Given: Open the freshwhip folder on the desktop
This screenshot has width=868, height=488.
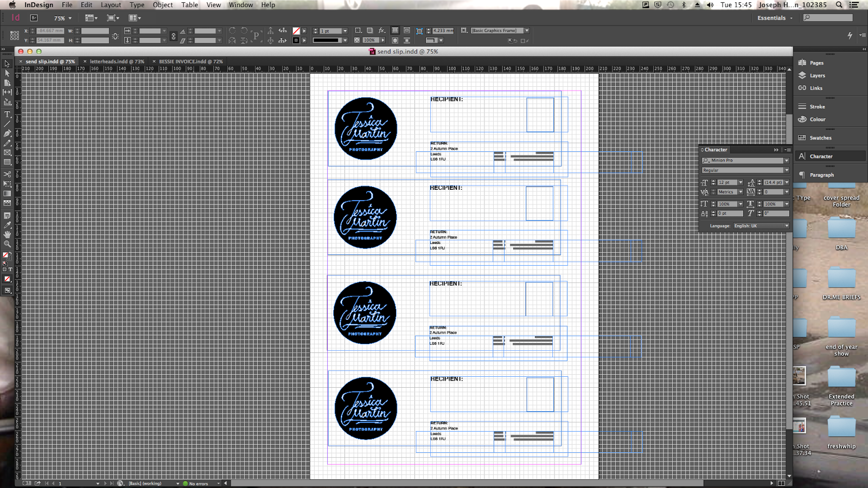Looking at the screenshot, I should 841,433.
